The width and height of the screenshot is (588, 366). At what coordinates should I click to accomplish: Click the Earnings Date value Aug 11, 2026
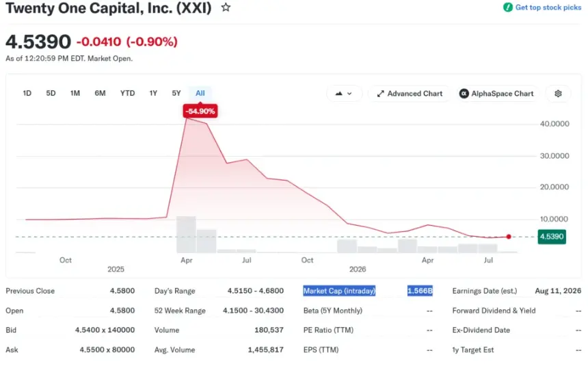(x=558, y=291)
